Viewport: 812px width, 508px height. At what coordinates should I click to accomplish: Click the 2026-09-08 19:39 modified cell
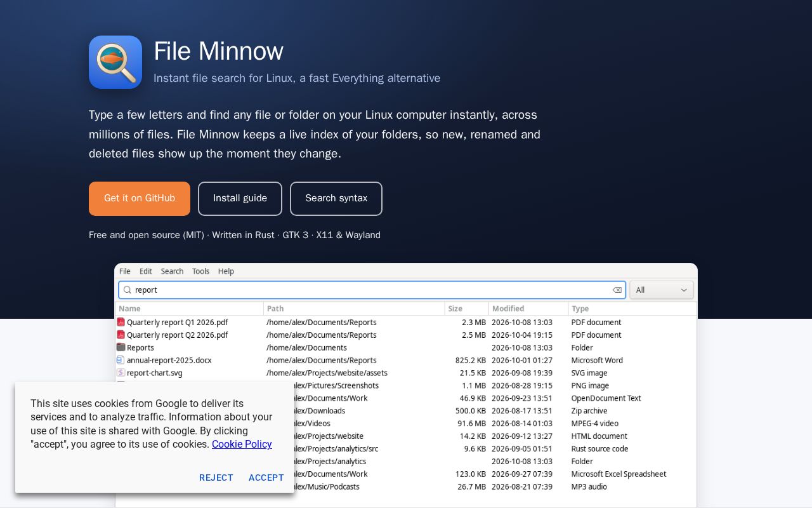pyautogui.click(x=522, y=373)
